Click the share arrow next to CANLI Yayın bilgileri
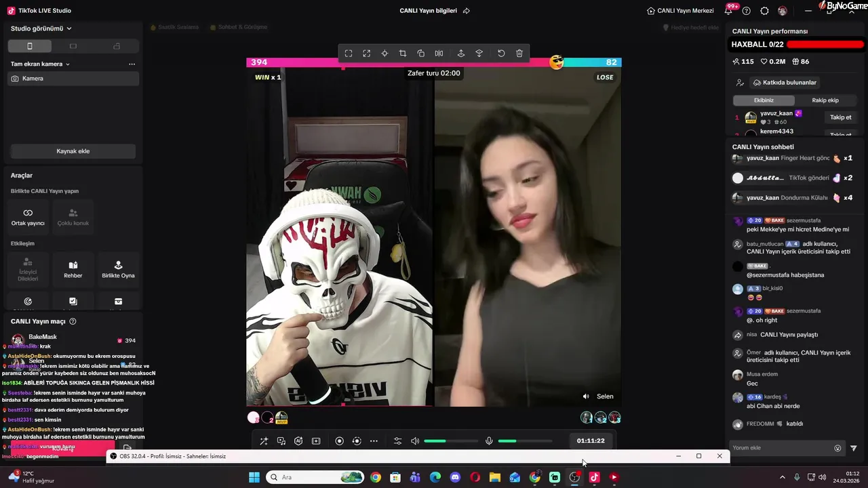 [x=467, y=11]
